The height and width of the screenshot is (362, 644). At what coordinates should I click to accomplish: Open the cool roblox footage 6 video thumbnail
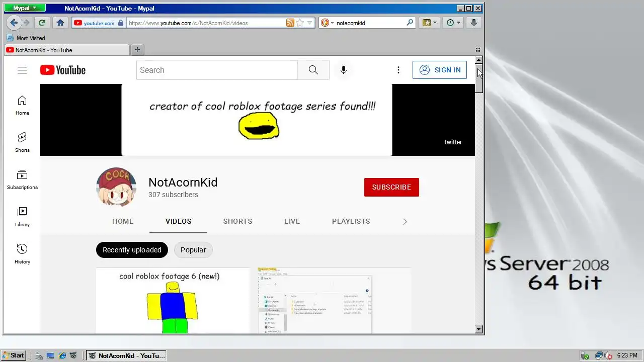[x=173, y=301]
